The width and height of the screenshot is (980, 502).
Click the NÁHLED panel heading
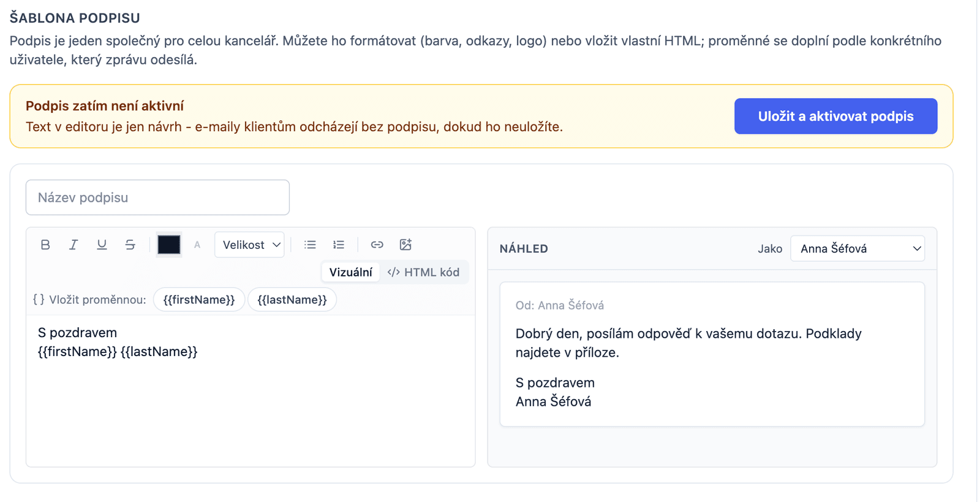tap(524, 249)
